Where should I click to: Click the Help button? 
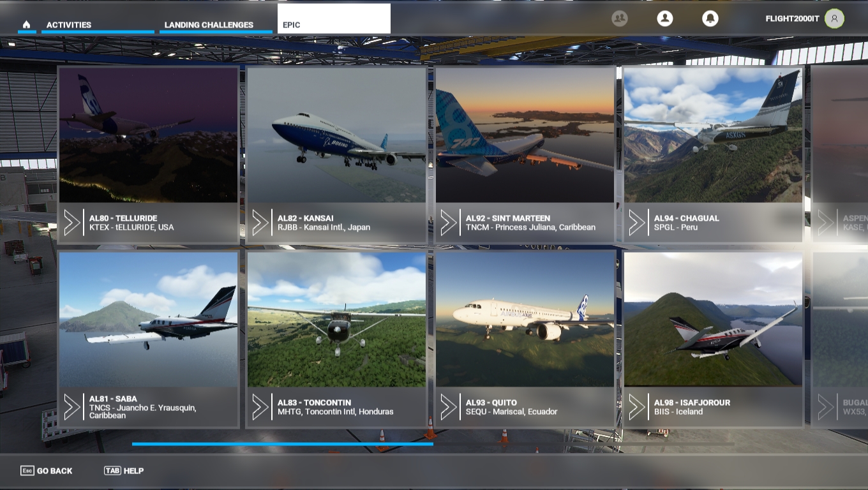(x=124, y=471)
